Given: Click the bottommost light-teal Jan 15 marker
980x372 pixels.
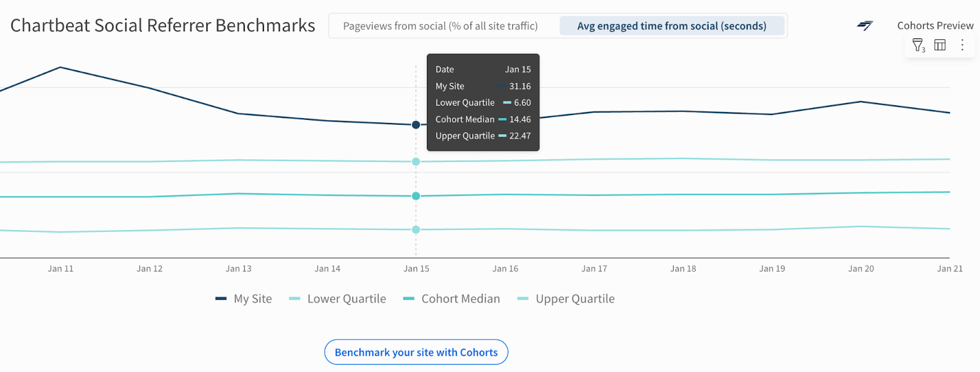Looking at the screenshot, I should click(x=416, y=229).
